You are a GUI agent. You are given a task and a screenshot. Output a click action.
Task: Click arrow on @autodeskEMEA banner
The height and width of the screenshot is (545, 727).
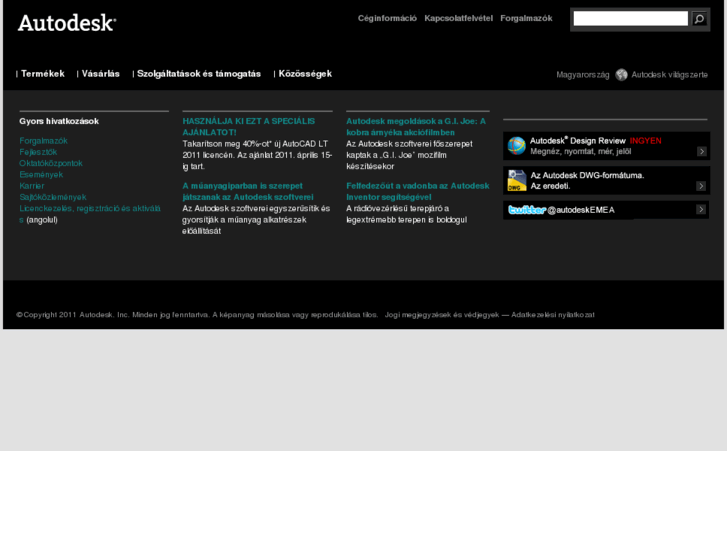point(701,210)
